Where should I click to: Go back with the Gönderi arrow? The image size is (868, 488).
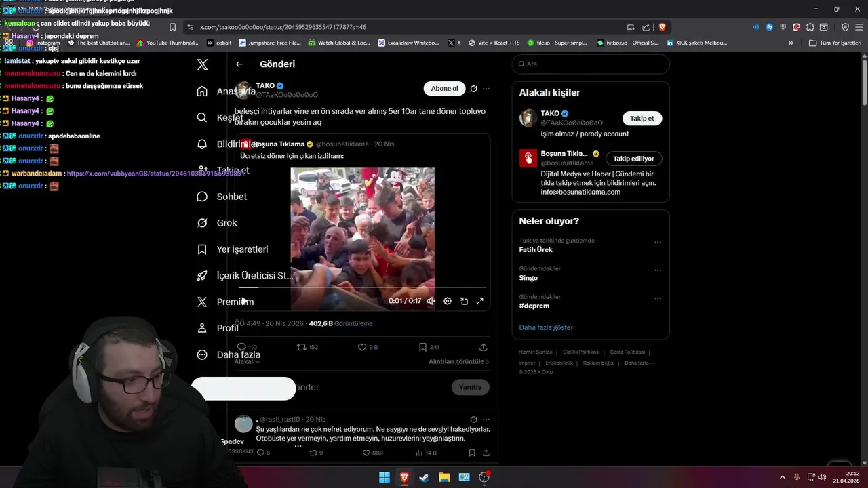point(239,64)
